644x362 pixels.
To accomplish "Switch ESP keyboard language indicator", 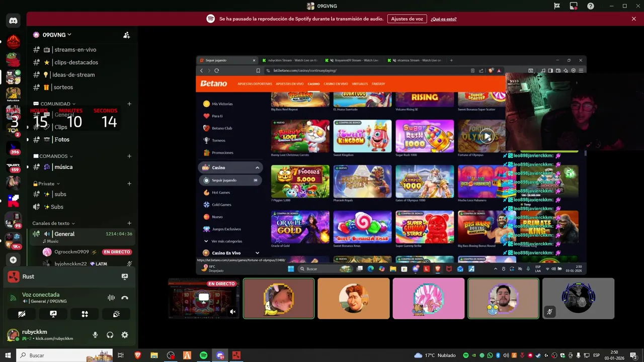I will coord(597,355).
